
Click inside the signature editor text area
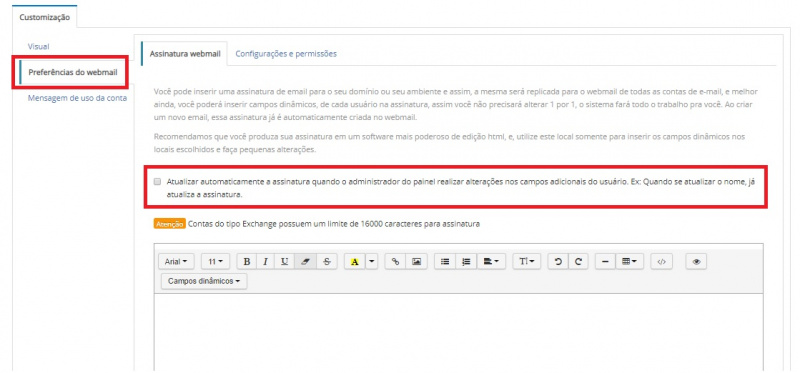459,333
